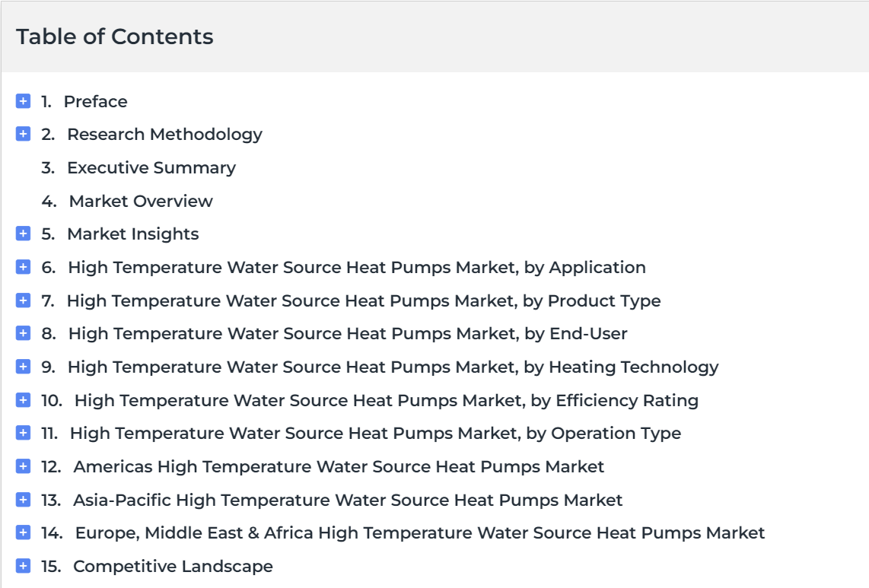Expand Competitive Landscape with plus icon

pyautogui.click(x=24, y=566)
